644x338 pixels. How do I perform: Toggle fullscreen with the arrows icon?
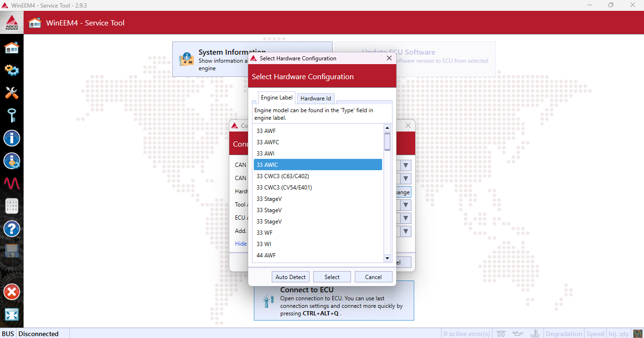(12, 314)
